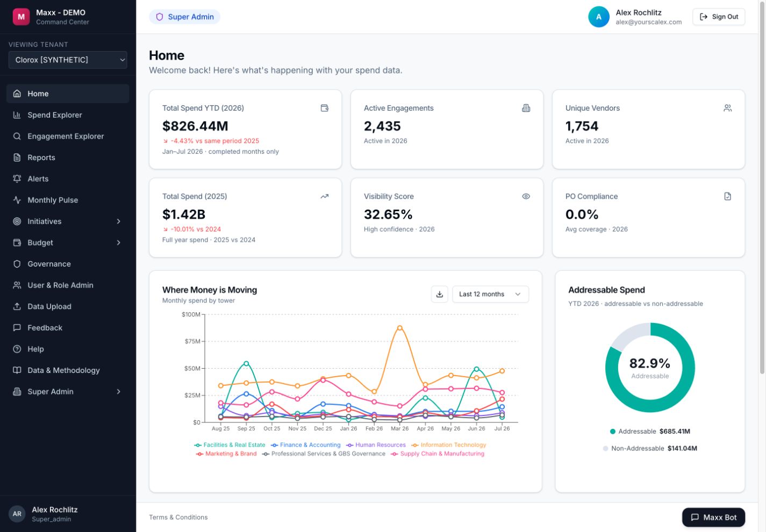Click the Data Upload arrow icon
The height and width of the screenshot is (532, 766).
[x=17, y=306]
